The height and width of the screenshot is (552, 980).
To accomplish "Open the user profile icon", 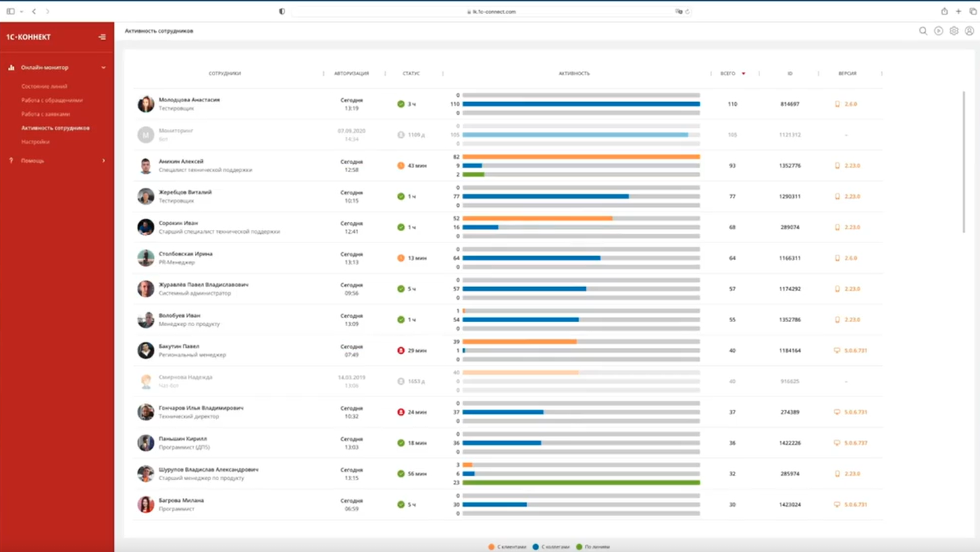I will pyautogui.click(x=969, y=31).
